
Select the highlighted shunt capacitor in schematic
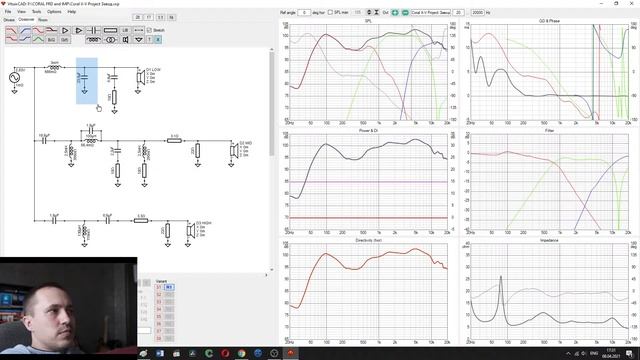84,77
